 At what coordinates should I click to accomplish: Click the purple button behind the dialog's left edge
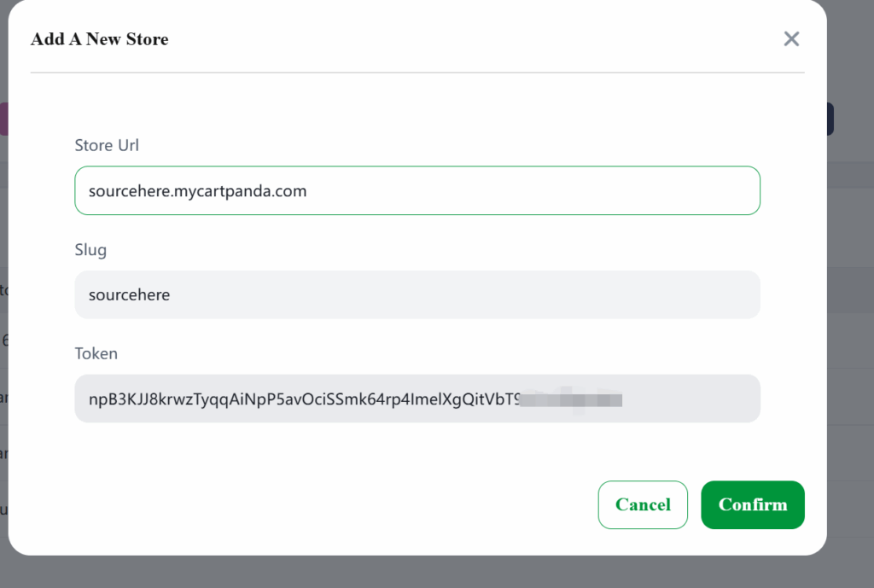point(4,119)
